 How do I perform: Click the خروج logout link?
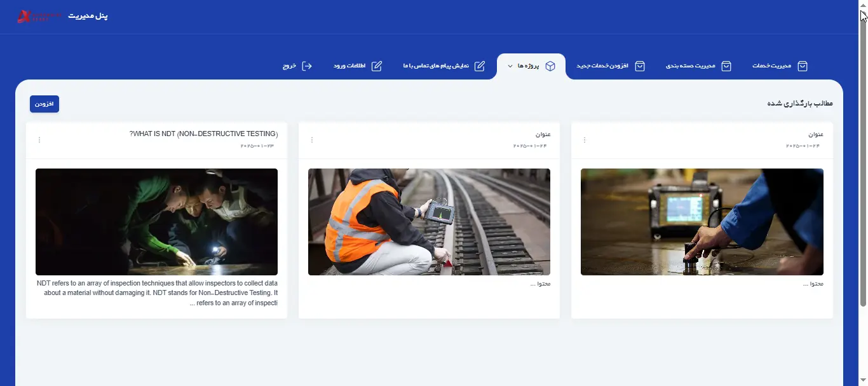point(290,66)
